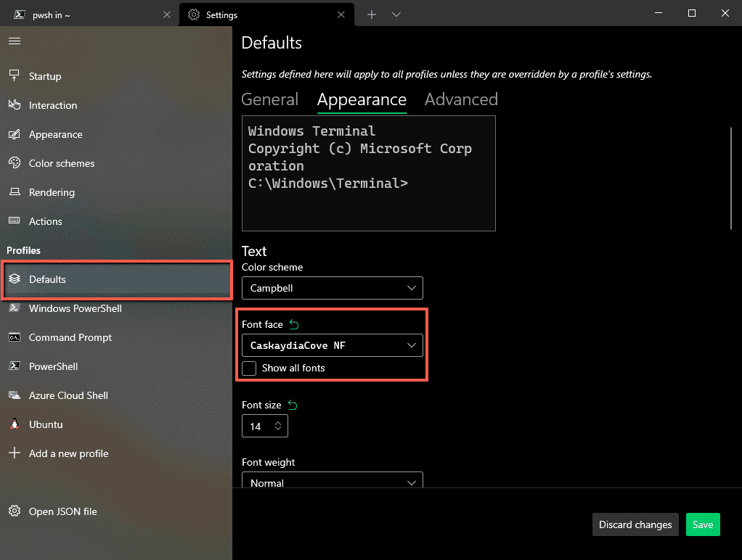Click the settings page vertical scrollbar

731,178
